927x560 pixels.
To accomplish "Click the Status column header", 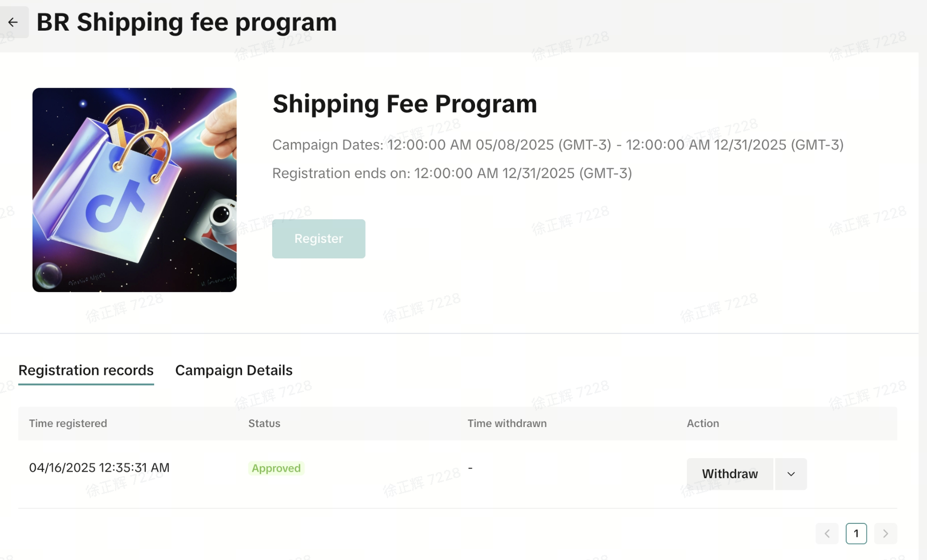I will (x=264, y=424).
